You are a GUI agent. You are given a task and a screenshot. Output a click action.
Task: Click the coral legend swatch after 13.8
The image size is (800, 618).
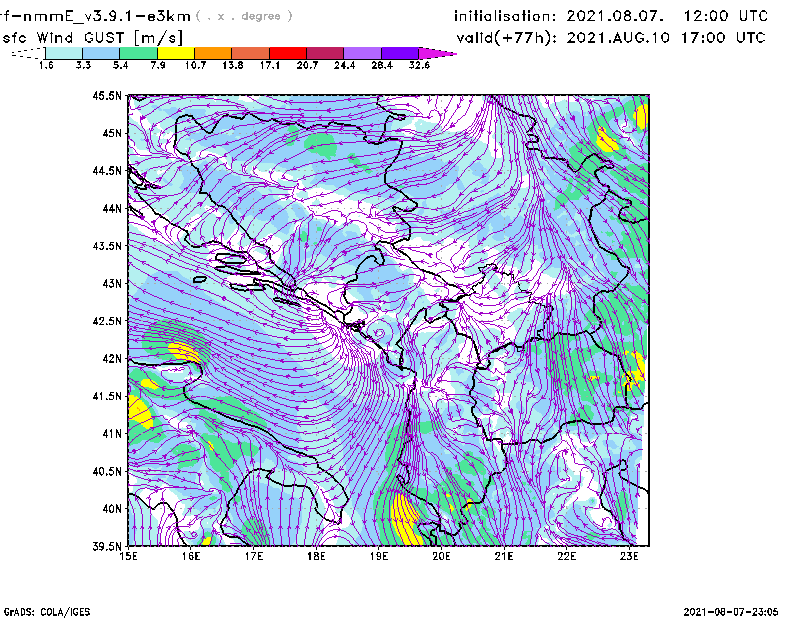[x=251, y=53]
